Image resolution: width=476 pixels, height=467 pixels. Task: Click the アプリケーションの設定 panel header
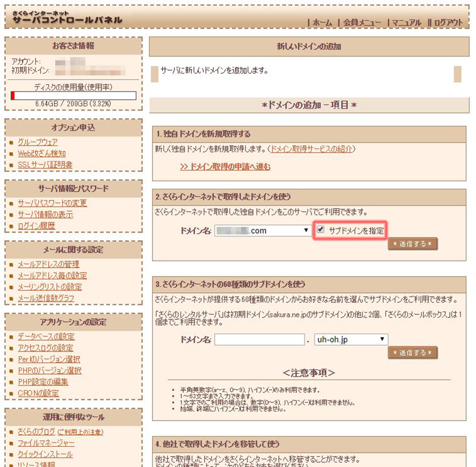click(x=73, y=322)
